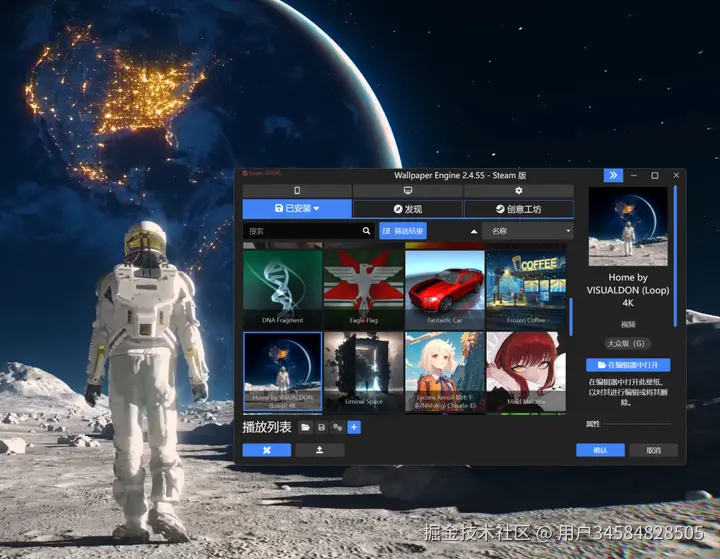Click the 取消 cancel button
The height and width of the screenshot is (559, 720).
pyautogui.click(x=653, y=450)
